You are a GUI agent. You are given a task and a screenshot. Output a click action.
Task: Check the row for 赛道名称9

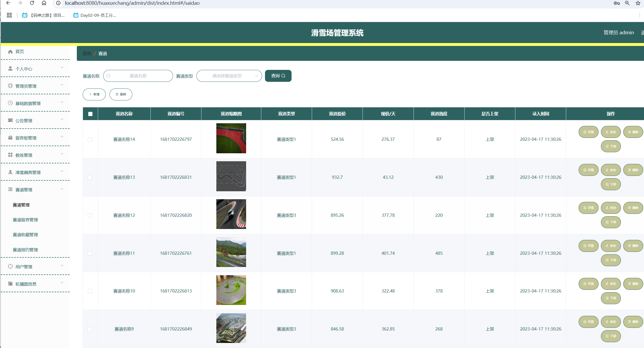click(x=90, y=329)
